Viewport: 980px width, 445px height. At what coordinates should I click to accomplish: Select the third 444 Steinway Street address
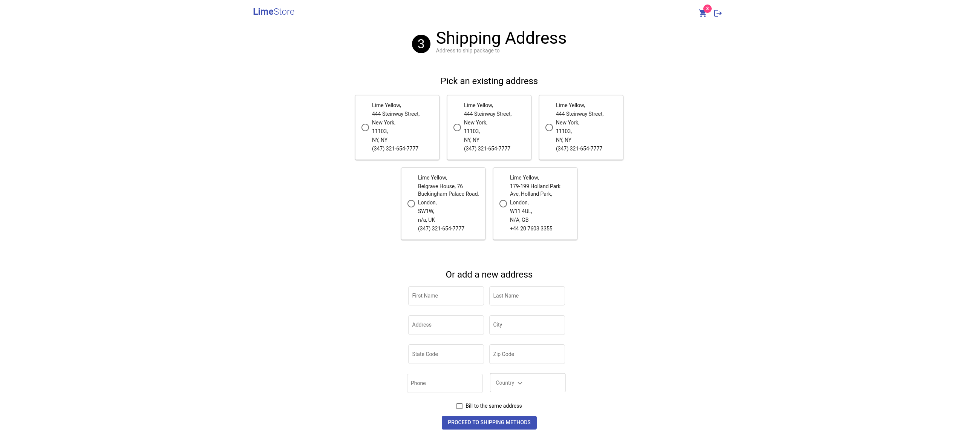pyautogui.click(x=548, y=127)
